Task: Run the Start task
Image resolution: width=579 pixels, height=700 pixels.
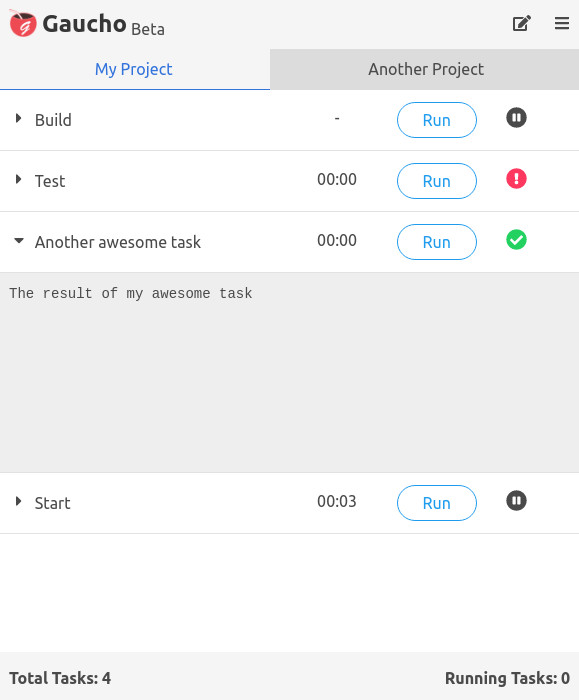Action: pyautogui.click(x=437, y=503)
